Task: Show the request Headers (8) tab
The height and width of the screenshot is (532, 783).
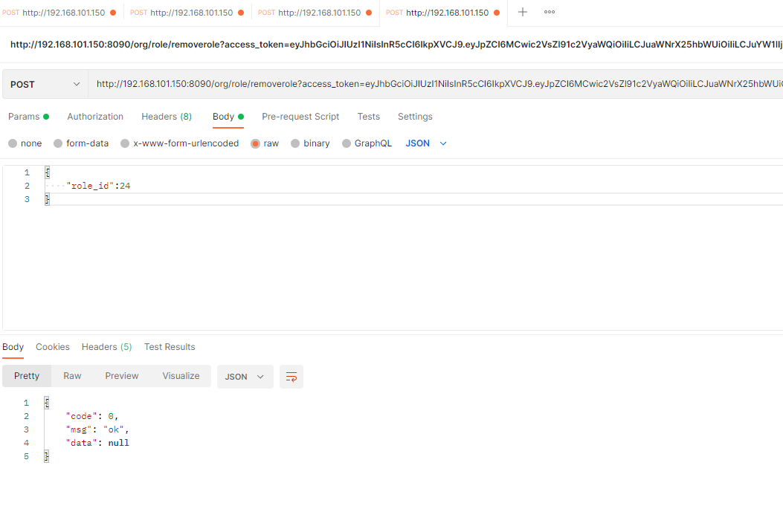Action: point(167,117)
